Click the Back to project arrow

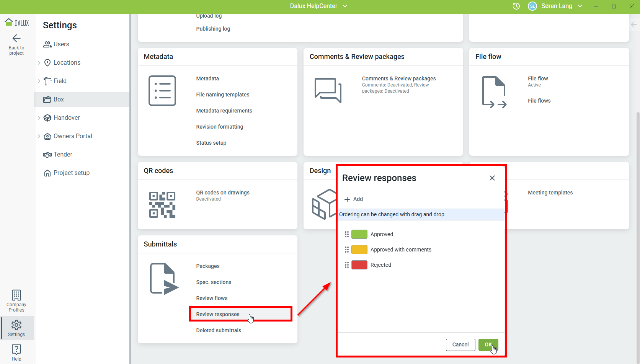[16, 38]
